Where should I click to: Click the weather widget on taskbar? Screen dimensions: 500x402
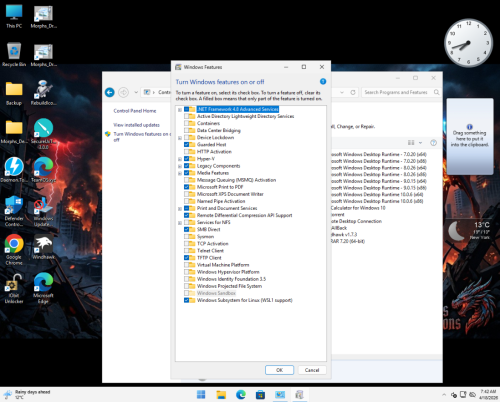pos(27,395)
